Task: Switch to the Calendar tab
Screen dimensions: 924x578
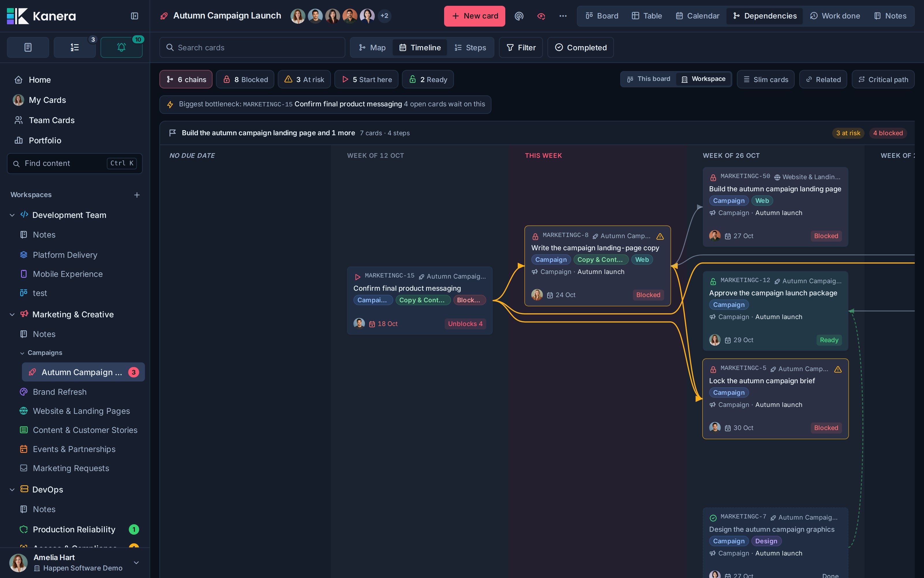Action: point(698,16)
